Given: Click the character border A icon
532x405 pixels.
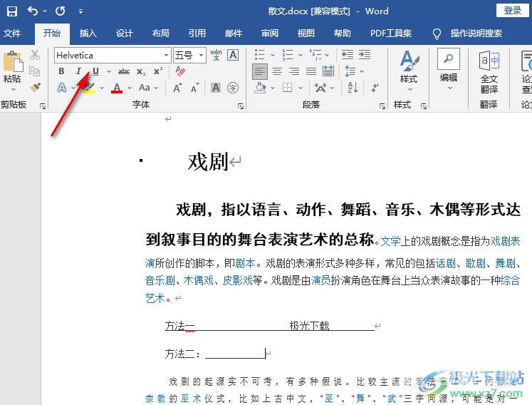Looking at the screenshot, I should coord(233,55).
